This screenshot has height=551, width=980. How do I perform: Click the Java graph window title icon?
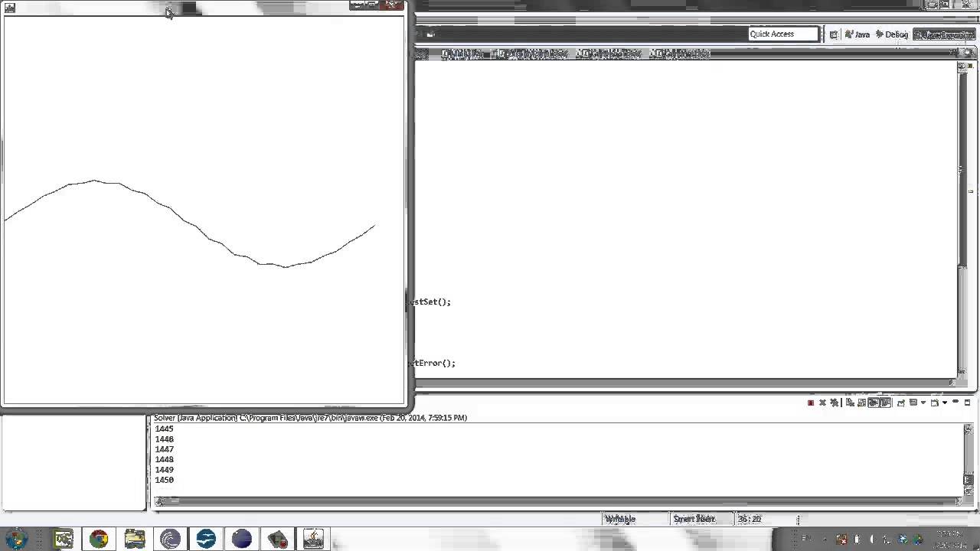point(10,8)
